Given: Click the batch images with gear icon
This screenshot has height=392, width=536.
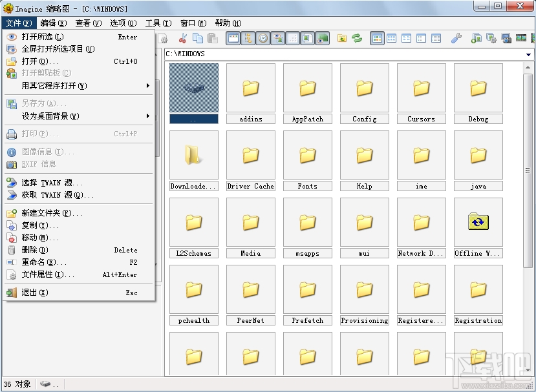Looking at the screenshot, I should click(491, 38).
